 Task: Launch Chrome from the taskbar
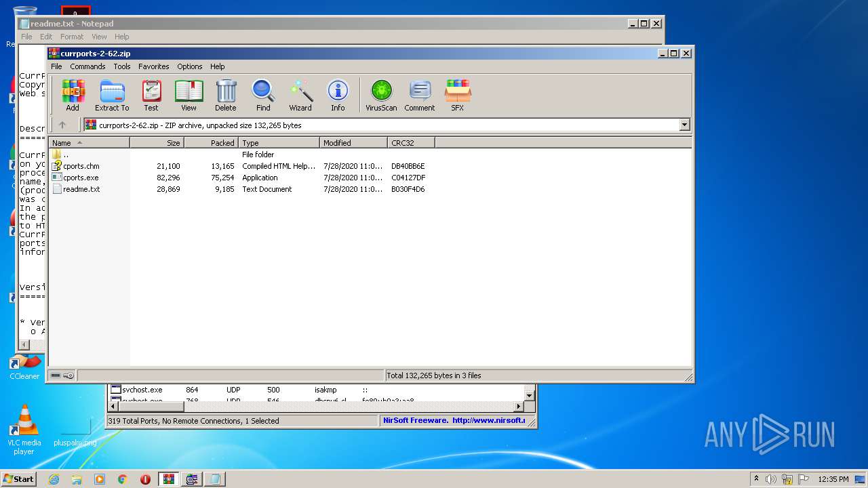tap(123, 479)
